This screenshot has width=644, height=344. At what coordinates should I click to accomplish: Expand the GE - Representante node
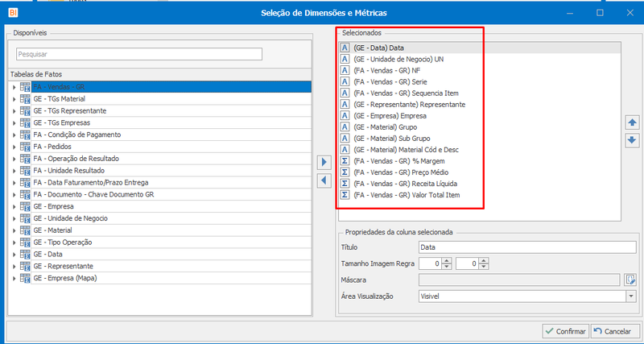click(14, 267)
